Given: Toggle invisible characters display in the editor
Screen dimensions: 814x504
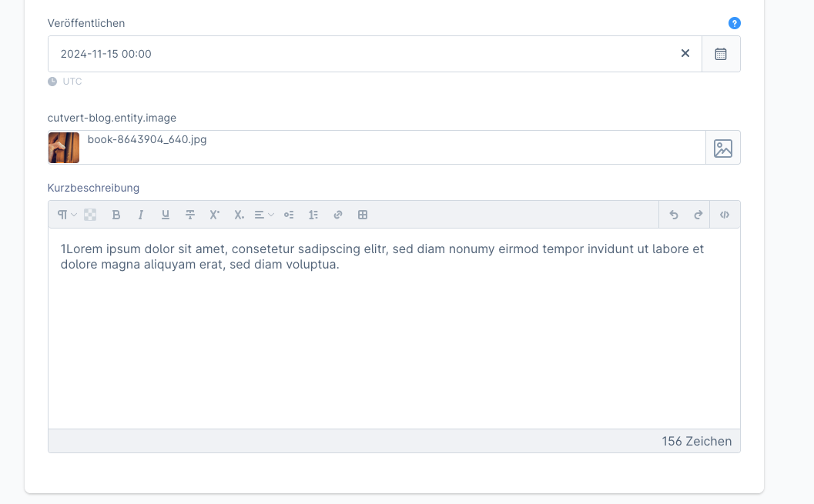Looking at the screenshot, I should tap(90, 215).
